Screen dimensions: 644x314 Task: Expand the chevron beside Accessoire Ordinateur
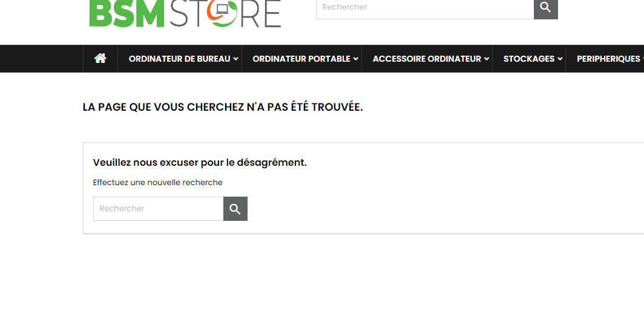[486, 59]
